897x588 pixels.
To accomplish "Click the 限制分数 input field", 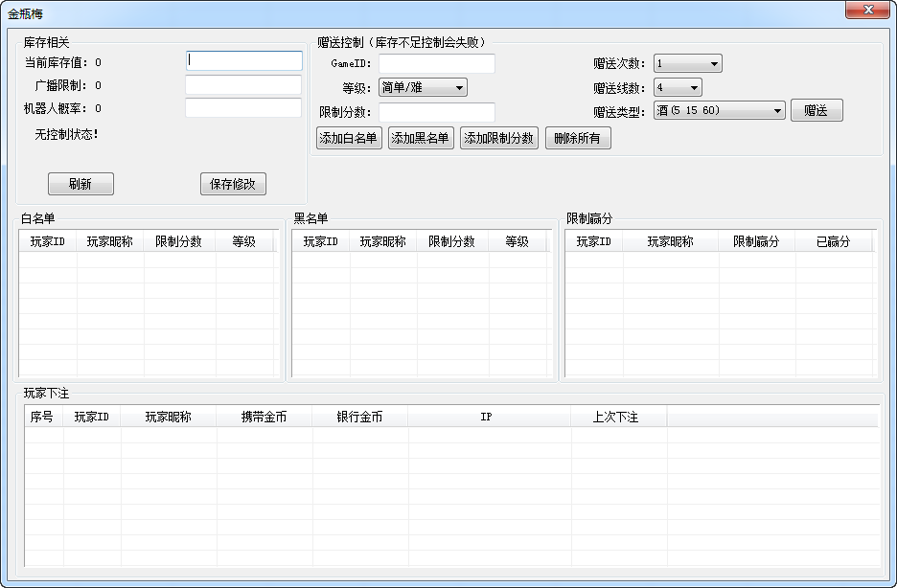I will 437,110.
